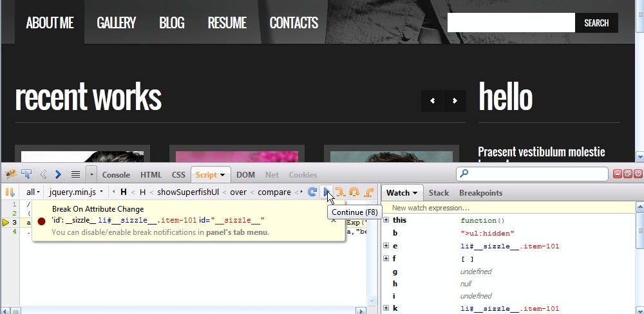The image size is (644, 314).
Task: Click the SEARCH button on the website
Action: pos(596,23)
